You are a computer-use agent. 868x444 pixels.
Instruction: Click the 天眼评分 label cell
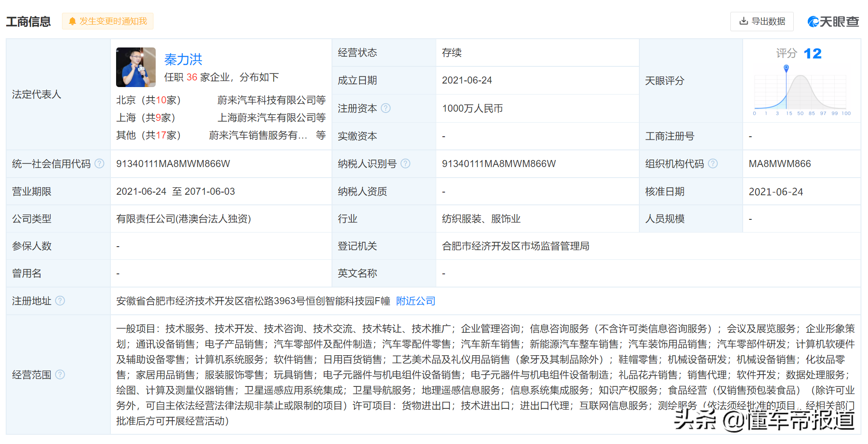691,81
